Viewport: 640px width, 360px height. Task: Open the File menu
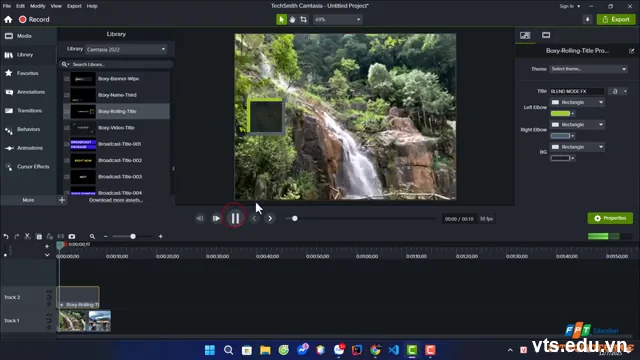click(x=7, y=6)
